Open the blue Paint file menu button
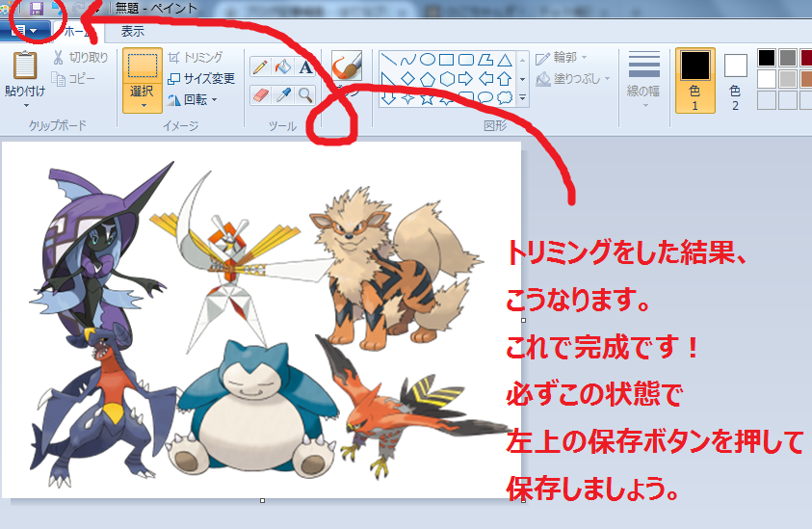This screenshot has width=812, height=529. pos(25,31)
